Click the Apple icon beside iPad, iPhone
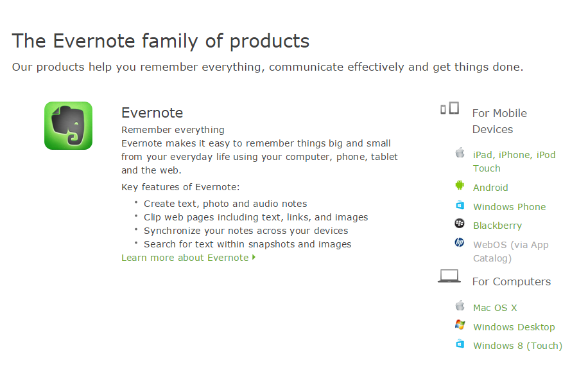Image resolution: width=588 pixels, height=365 pixels. 460,152
